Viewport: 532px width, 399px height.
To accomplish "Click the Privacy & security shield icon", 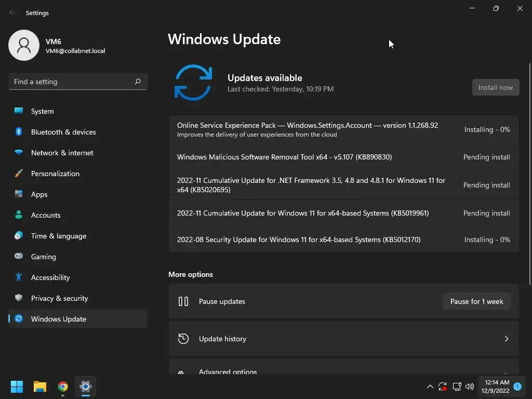I will [x=19, y=298].
